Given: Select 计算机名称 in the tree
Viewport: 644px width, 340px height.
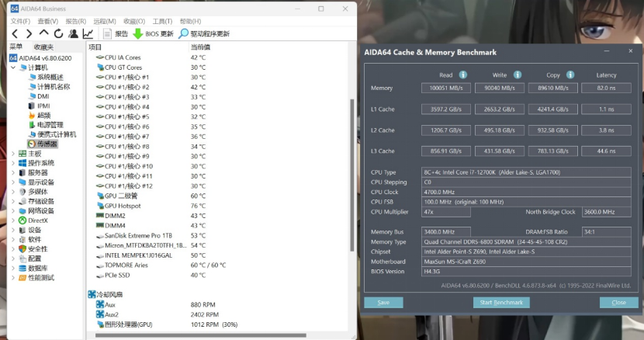Looking at the screenshot, I should point(50,86).
